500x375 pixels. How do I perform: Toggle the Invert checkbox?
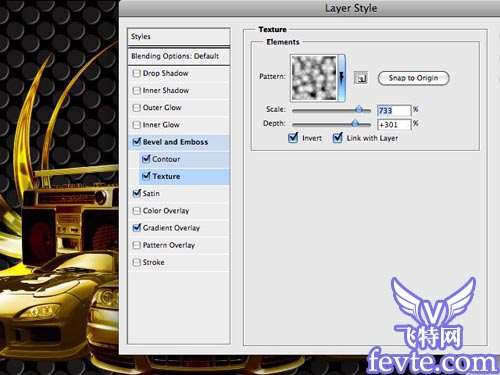pyautogui.click(x=293, y=138)
